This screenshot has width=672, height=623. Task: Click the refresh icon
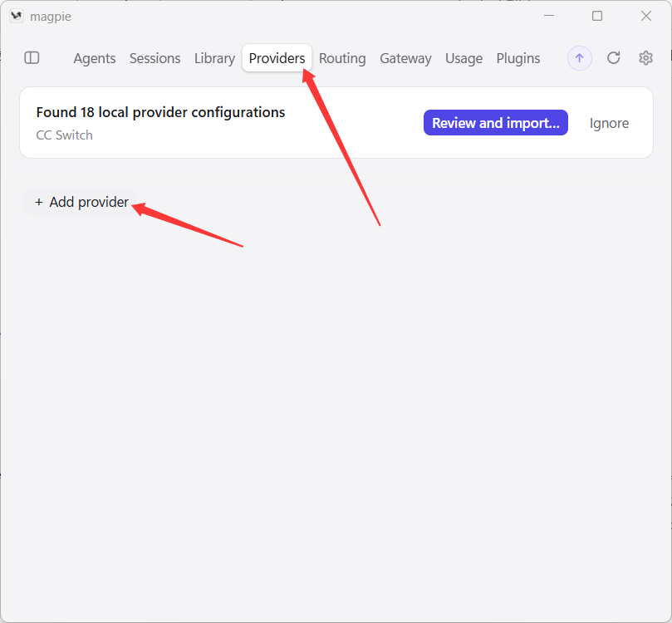[x=613, y=58]
